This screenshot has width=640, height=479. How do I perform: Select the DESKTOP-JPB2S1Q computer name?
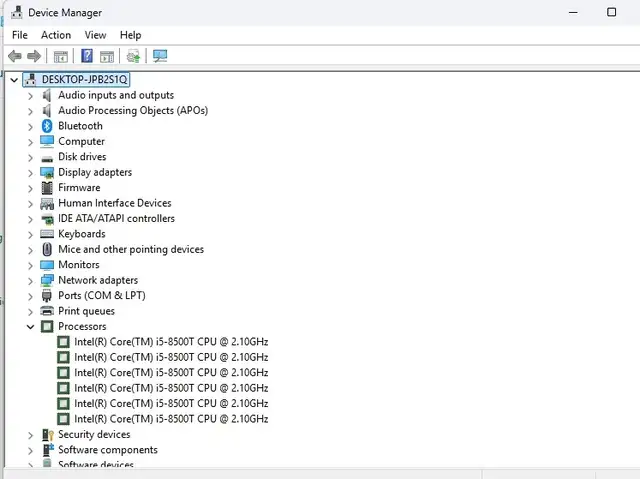(x=84, y=79)
